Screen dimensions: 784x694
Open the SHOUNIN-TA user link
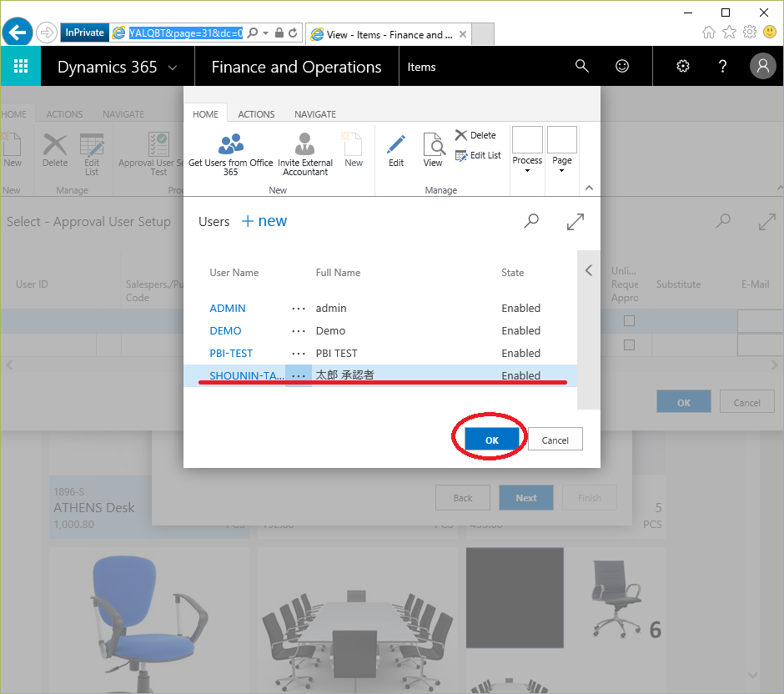click(x=247, y=375)
